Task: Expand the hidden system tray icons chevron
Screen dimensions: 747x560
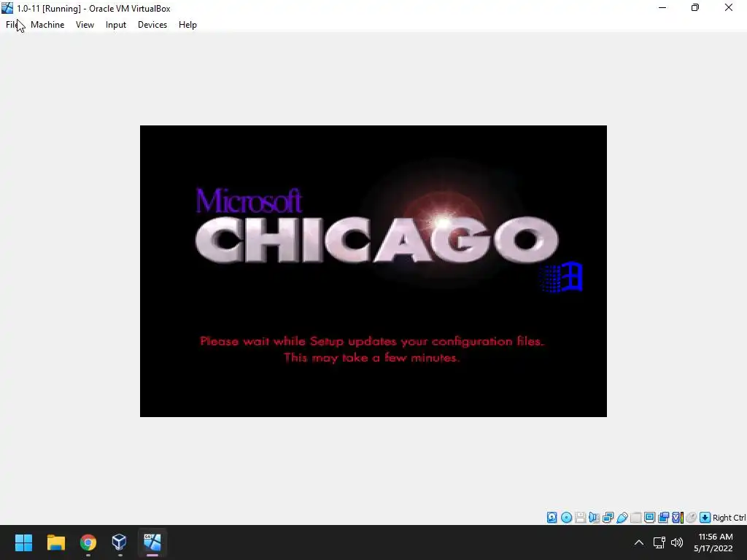Action: pos(639,542)
